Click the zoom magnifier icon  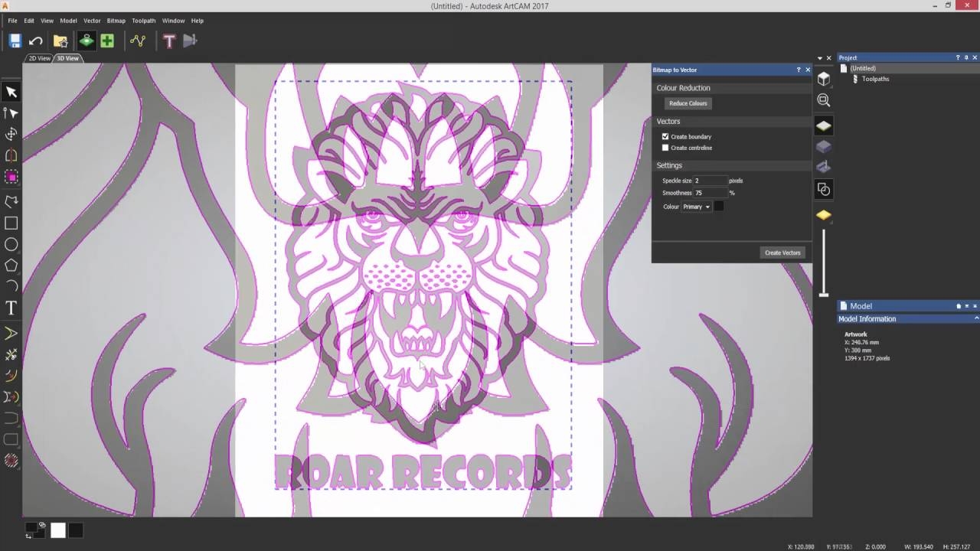824,100
